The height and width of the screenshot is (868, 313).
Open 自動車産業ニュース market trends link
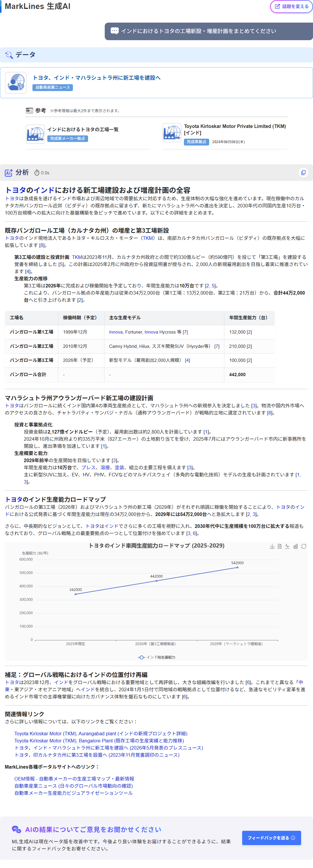pyautogui.click(x=73, y=786)
